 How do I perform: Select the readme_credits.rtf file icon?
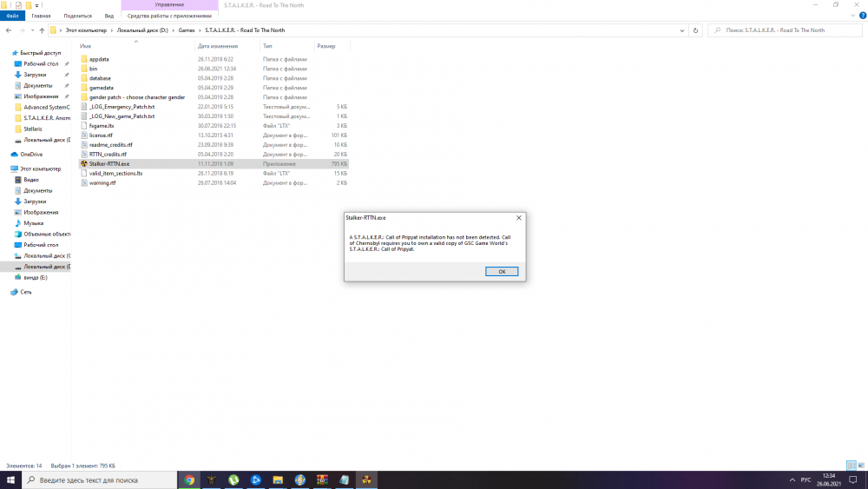[84, 144]
